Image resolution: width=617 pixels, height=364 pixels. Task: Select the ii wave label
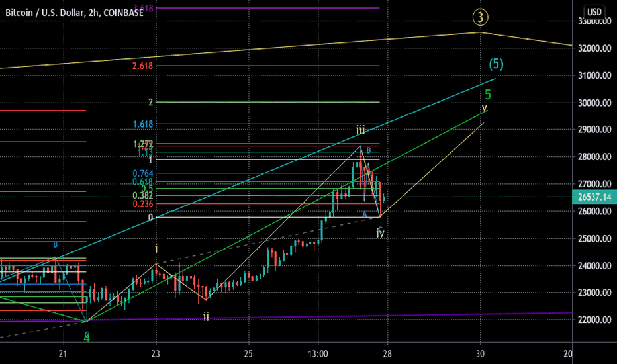pyautogui.click(x=206, y=316)
